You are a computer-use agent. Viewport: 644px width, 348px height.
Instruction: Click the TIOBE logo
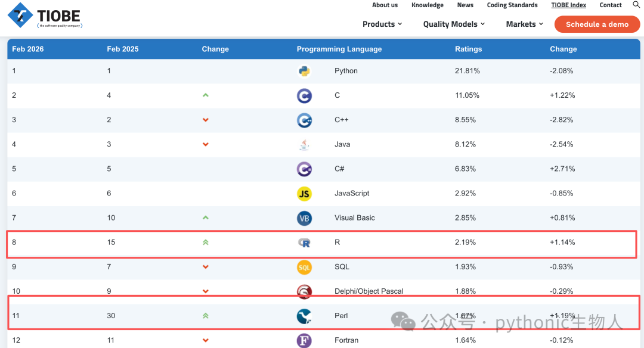point(45,15)
